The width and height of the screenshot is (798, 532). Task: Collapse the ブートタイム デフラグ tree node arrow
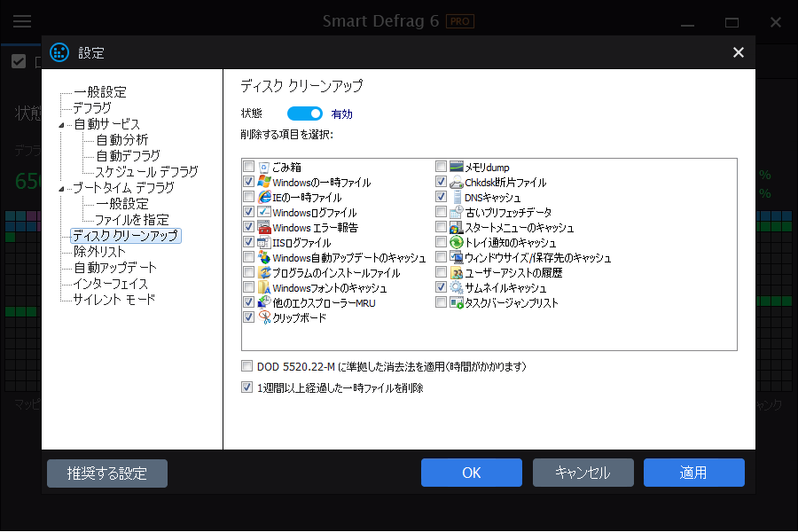pyautogui.click(x=61, y=188)
